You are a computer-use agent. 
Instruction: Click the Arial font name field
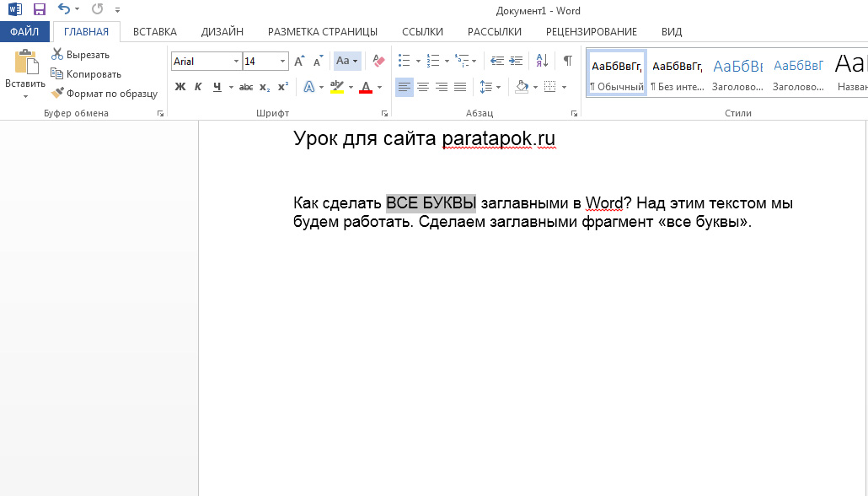click(201, 61)
